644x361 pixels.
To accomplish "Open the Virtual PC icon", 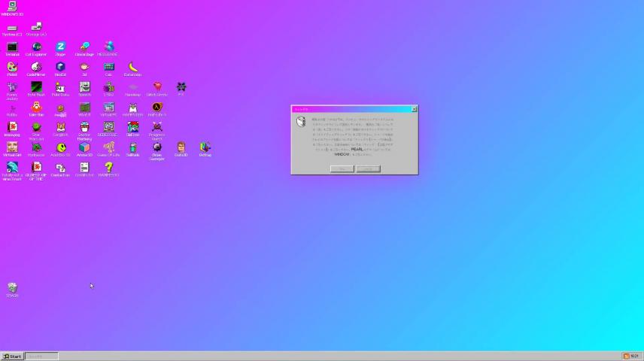I will tap(108, 109).
